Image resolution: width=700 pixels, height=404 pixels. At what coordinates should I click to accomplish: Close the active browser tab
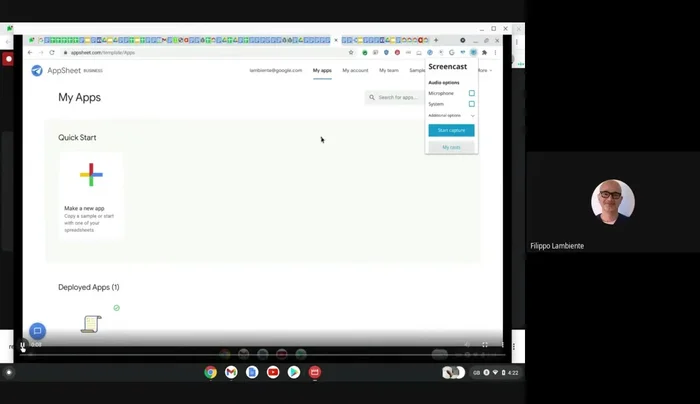[x=336, y=40]
